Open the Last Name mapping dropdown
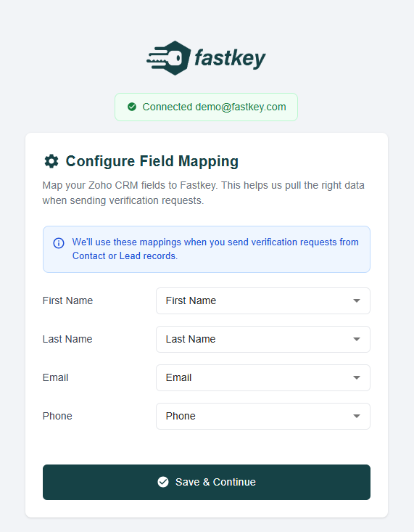The width and height of the screenshot is (414, 532). (262, 339)
